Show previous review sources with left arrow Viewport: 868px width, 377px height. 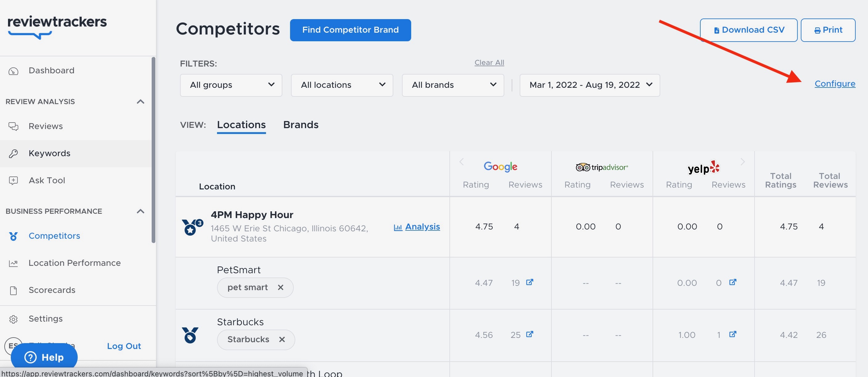pos(462,162)
